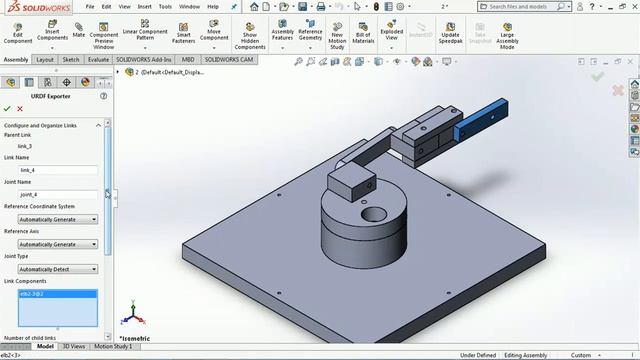Click Update Speedpak tool
Image resolution: width=640 pixels, height=360 pixels.
450,33
